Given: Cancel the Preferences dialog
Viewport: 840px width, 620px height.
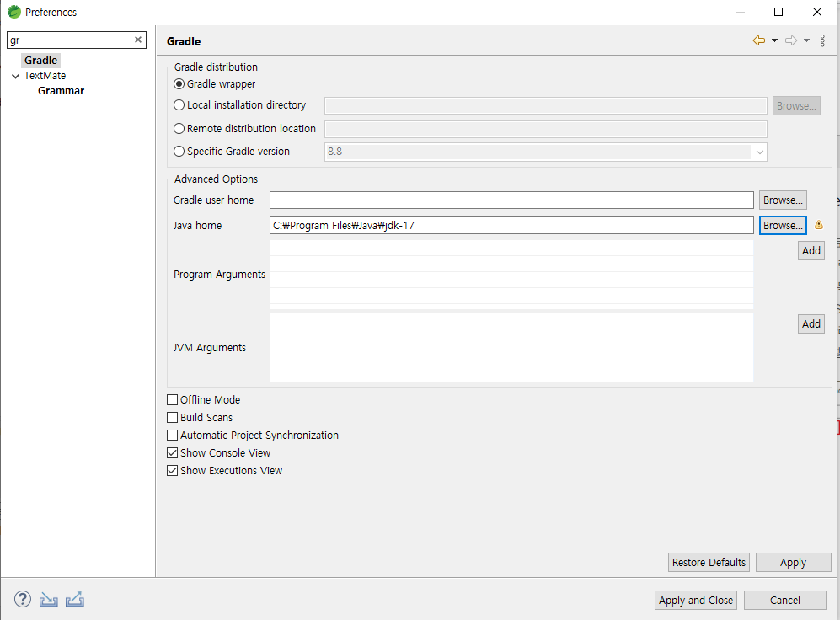Looking at the screenshot, I should tap(785, 600).
